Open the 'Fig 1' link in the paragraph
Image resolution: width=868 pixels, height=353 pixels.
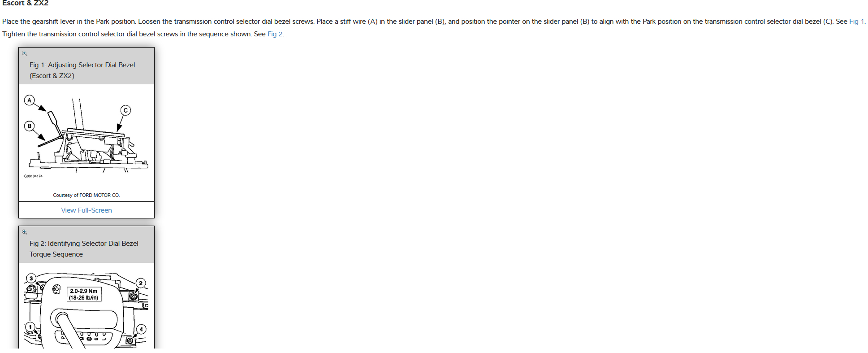856,22
